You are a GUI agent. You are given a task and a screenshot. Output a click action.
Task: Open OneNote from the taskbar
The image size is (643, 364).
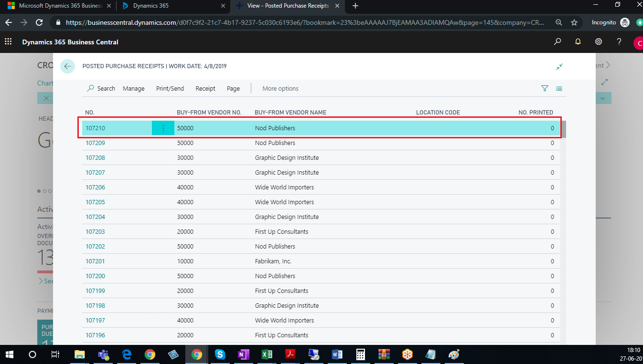pyautogui.click(x=243, y=354)
